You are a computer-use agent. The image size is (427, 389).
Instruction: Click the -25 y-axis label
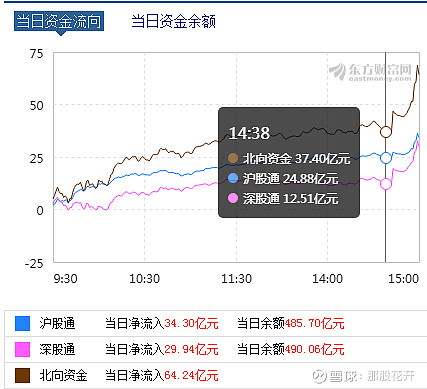point(34,264)
